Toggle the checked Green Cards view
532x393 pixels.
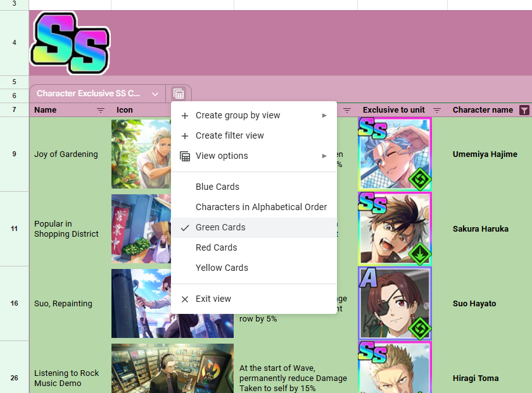(254, 228)
